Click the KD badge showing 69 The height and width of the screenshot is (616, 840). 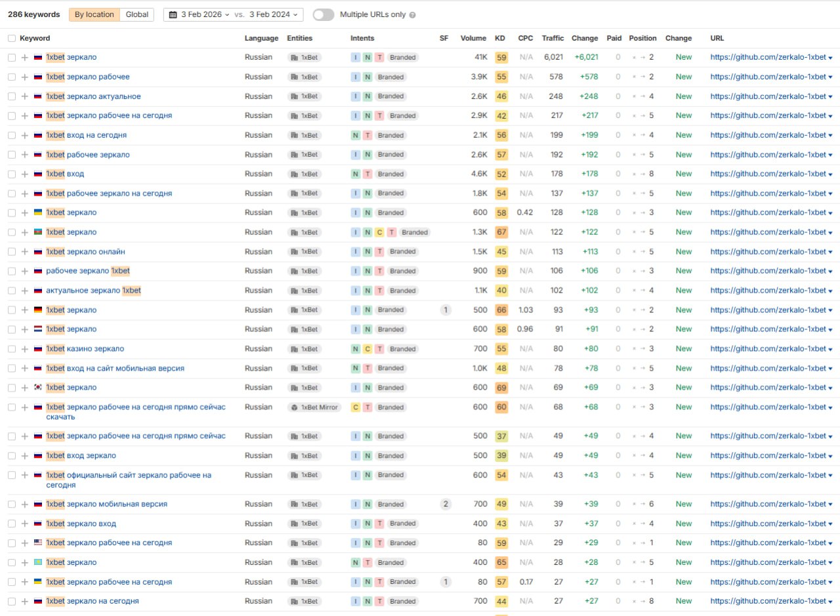(501, 388)
